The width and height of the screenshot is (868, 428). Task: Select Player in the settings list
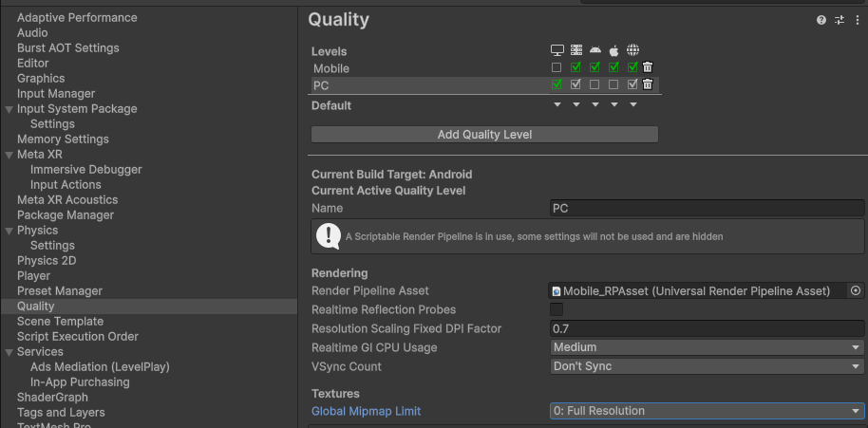click(x=34, y=276)
